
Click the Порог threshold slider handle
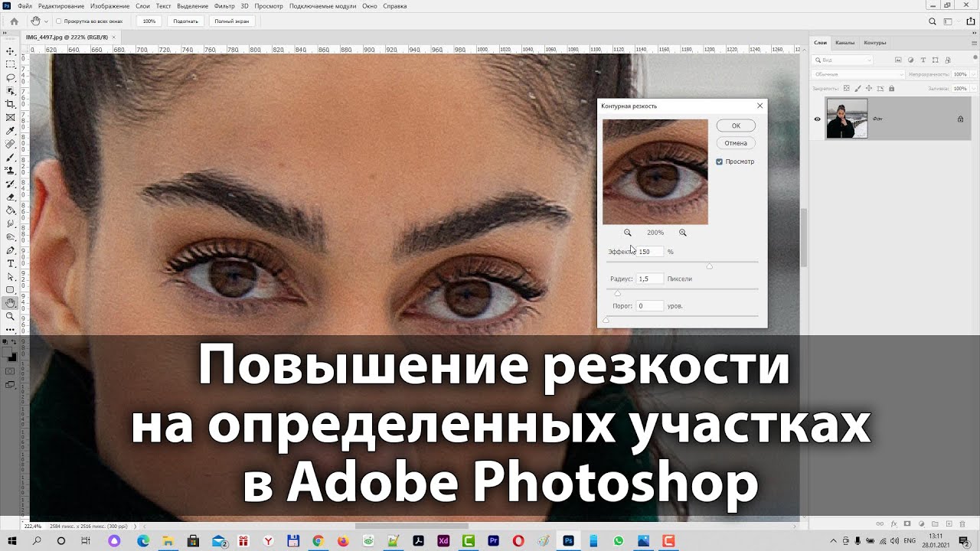point(606,320)
